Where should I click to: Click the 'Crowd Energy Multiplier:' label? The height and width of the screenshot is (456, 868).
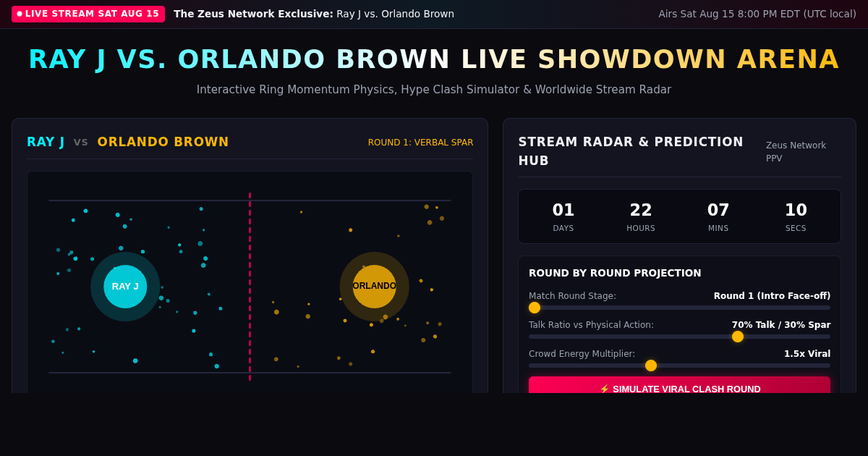[582, 354]
